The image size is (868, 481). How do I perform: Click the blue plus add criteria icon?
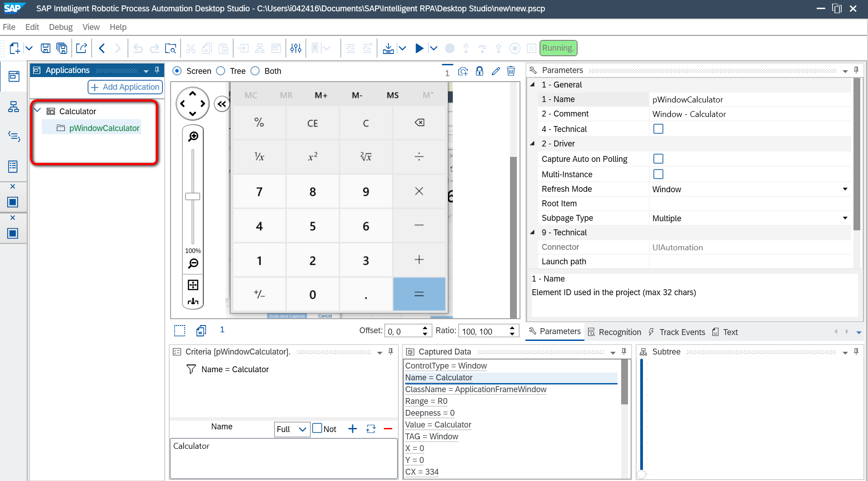[353, 429]
